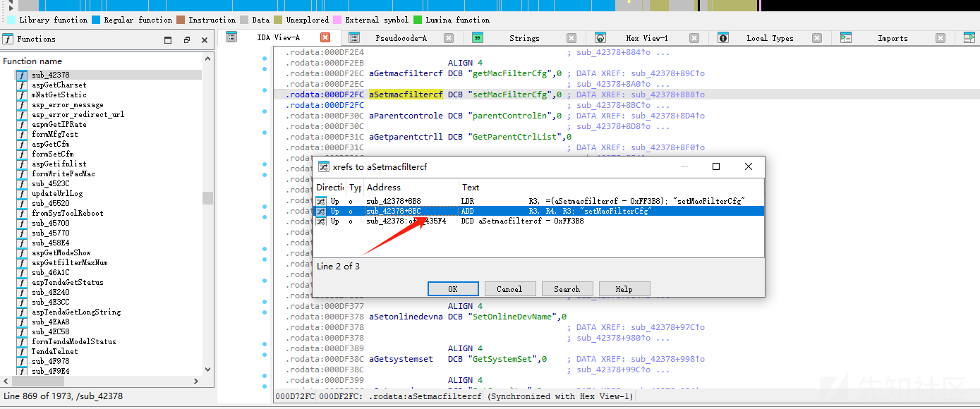Select formWriteFacMac in the function list
This screenshot has width=980, height=409.
[x=63, y=173]
